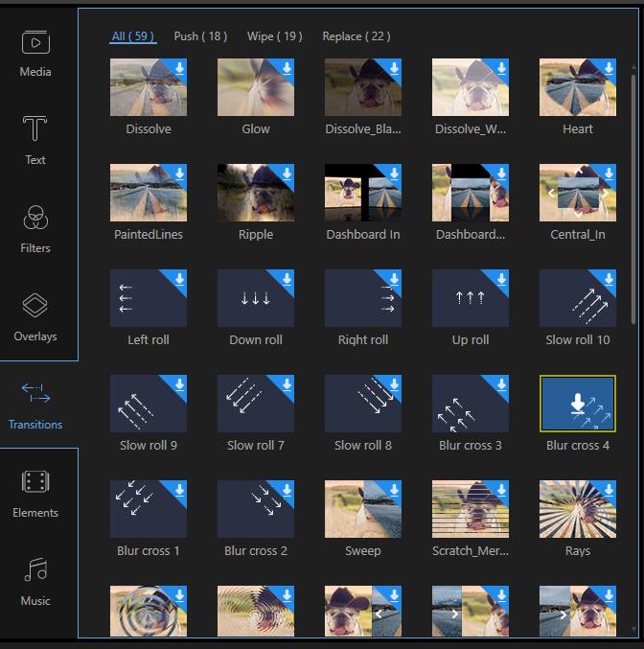Image resolution: width=644 pixels, height=649 pixels.
Task: Open the Music panel
Action: tap(35, 582)
